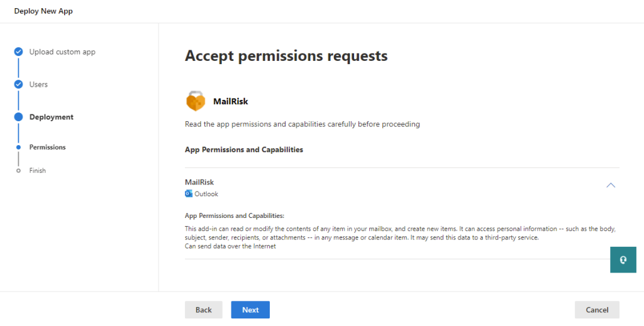Image resolution: width=644 pixels, height=326 pixels.
Task: Open the teal help headset widget
Action: (623, 259)
